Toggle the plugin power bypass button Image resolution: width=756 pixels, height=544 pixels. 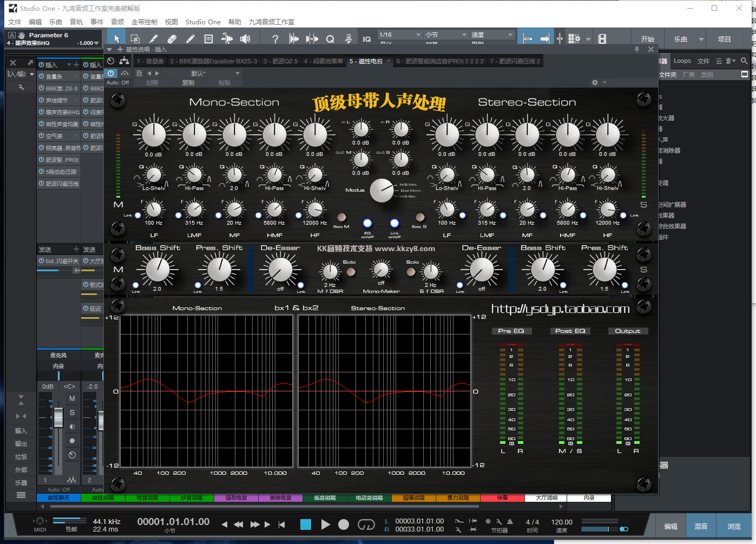point(111,73)
